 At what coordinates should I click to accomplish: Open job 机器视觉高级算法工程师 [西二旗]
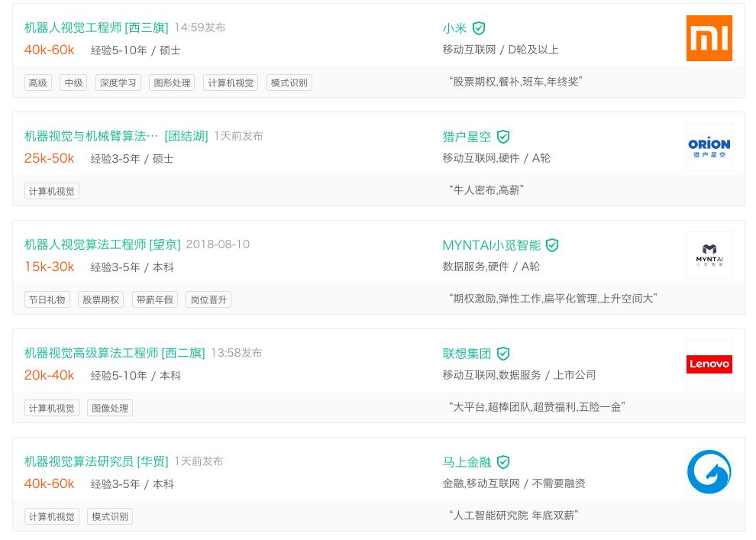(x=115, y=353)
